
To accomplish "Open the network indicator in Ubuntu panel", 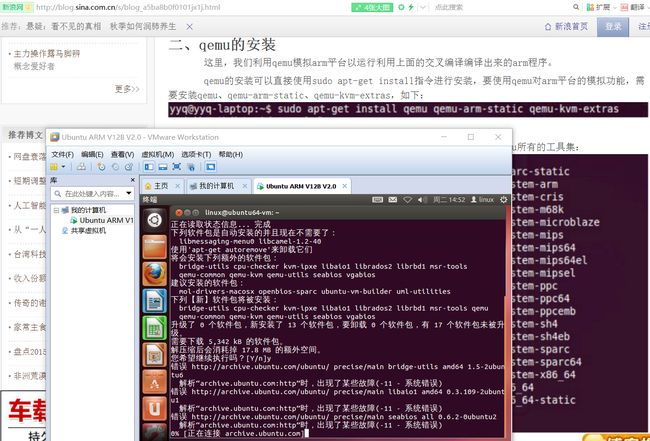I will [407, 200].
